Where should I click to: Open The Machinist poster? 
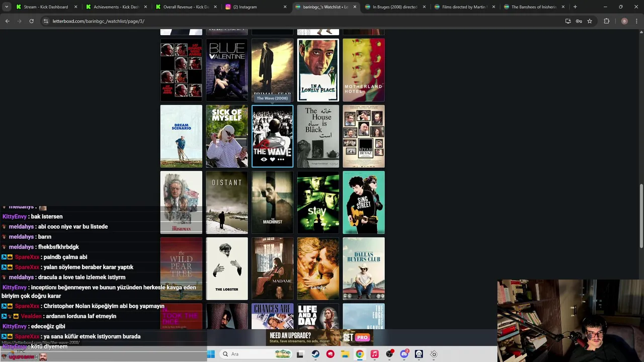[272, 203]
